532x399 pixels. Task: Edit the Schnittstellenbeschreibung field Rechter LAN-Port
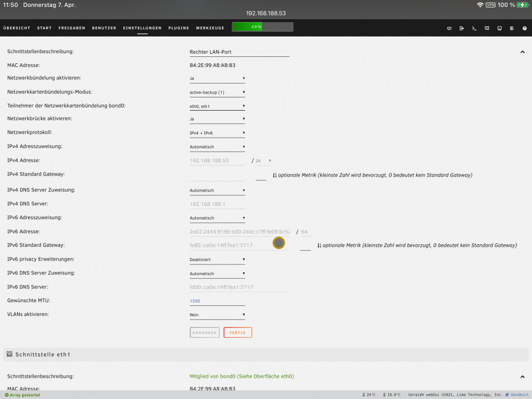(x=239, y=52)
